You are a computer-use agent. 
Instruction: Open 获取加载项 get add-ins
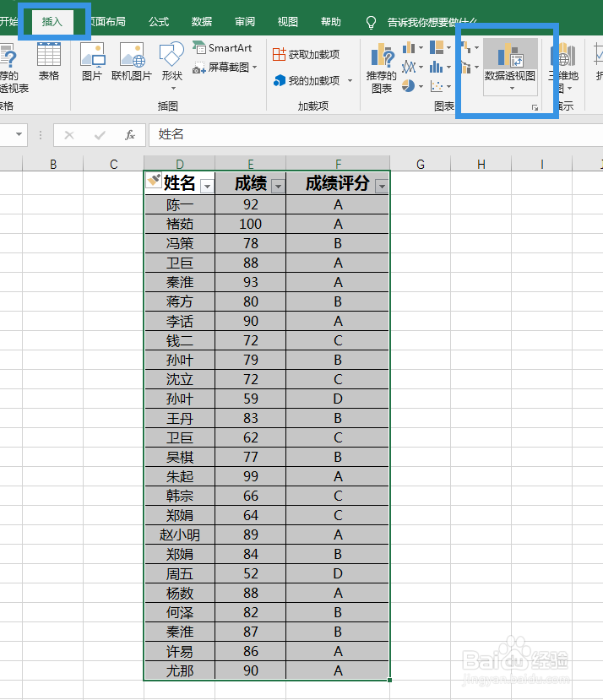(x=306, y=55)
